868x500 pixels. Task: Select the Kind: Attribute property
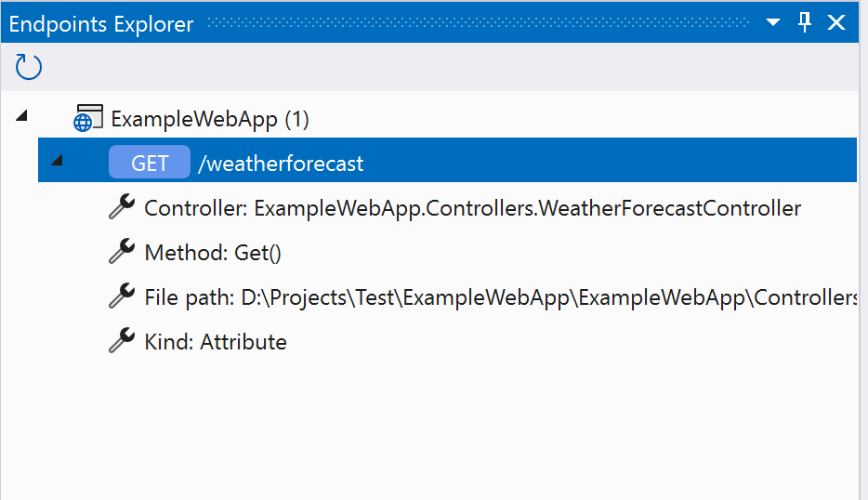tap(216, 342)
